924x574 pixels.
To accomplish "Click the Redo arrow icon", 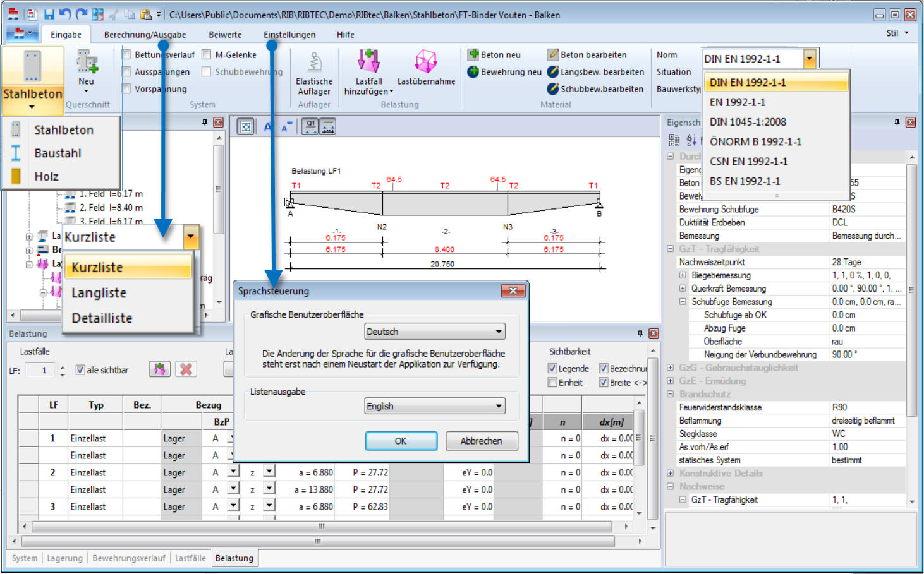I will click(81, 14).
